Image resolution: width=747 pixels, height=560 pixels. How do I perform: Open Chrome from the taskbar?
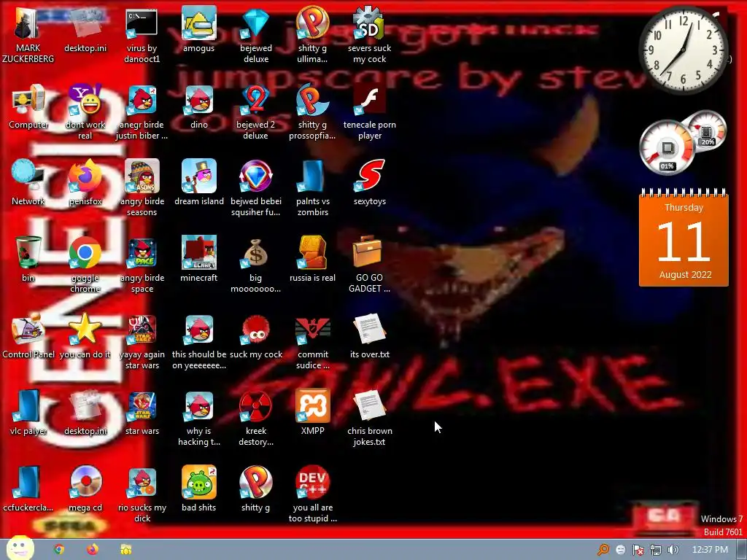point(59,550)
